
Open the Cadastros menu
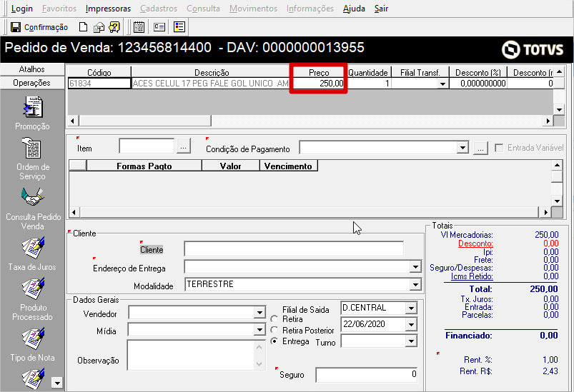coord(159,9)
